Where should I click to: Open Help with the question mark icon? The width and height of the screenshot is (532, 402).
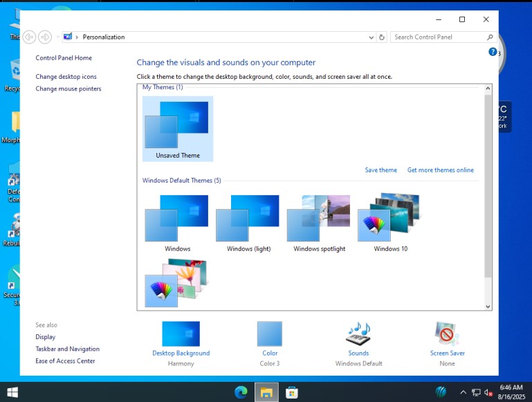[493, 52]
